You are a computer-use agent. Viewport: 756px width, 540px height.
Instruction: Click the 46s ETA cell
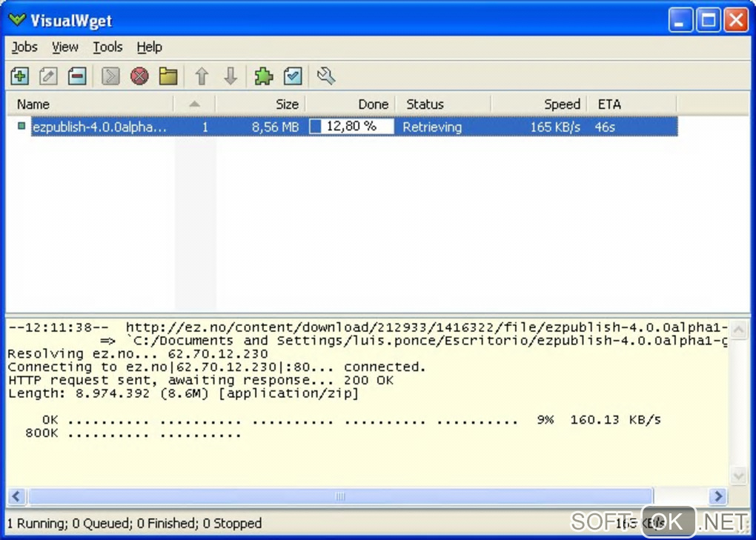pos(605,127)
